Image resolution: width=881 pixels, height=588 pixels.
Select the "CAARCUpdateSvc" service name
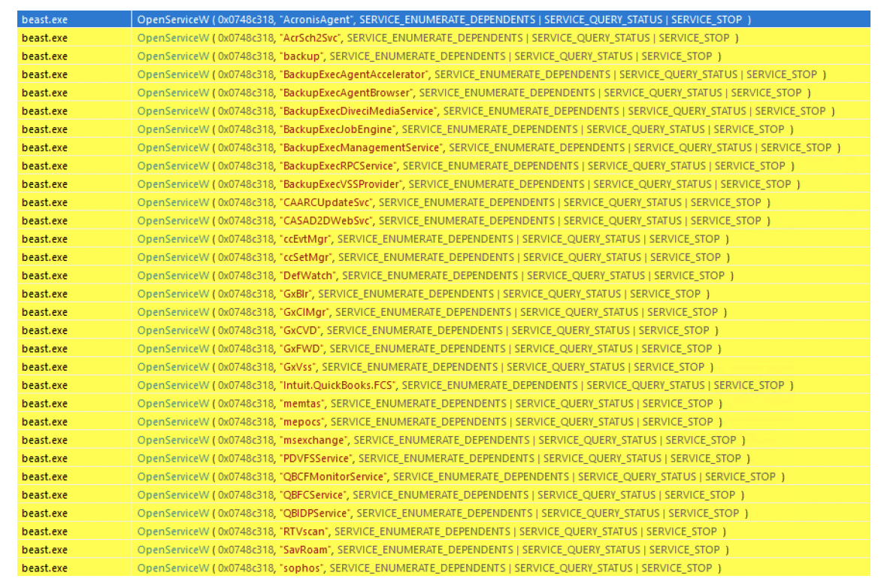[326, 202]
